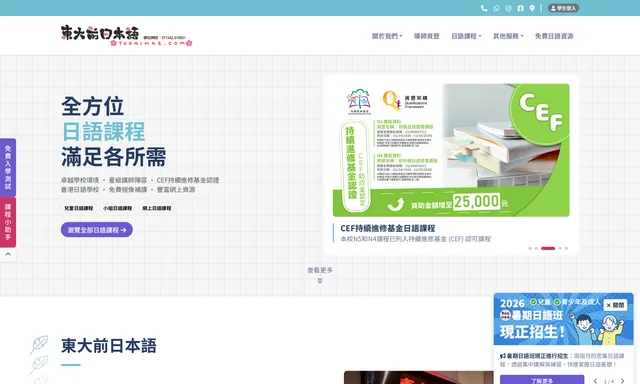Click the phone icon in the top bar

coord(484,8)
